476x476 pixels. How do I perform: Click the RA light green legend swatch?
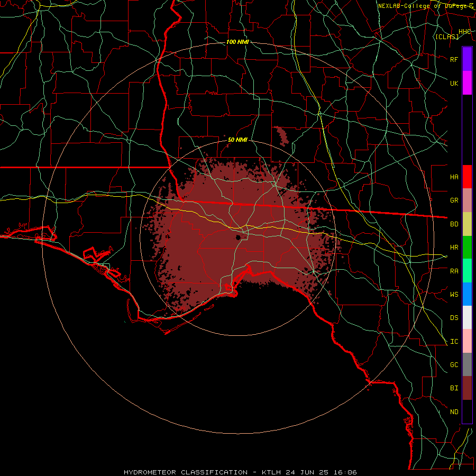click(x=467, y=271)
